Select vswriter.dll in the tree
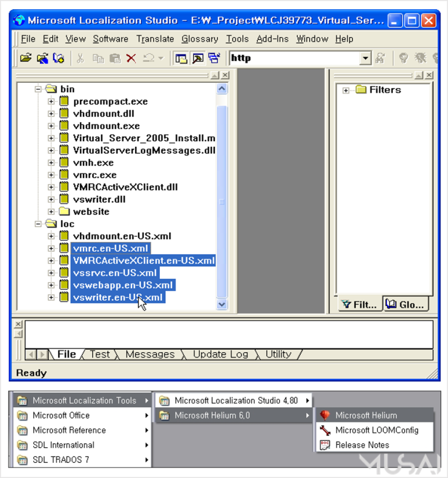The image size is (448, 478). (x=99, y=199)
